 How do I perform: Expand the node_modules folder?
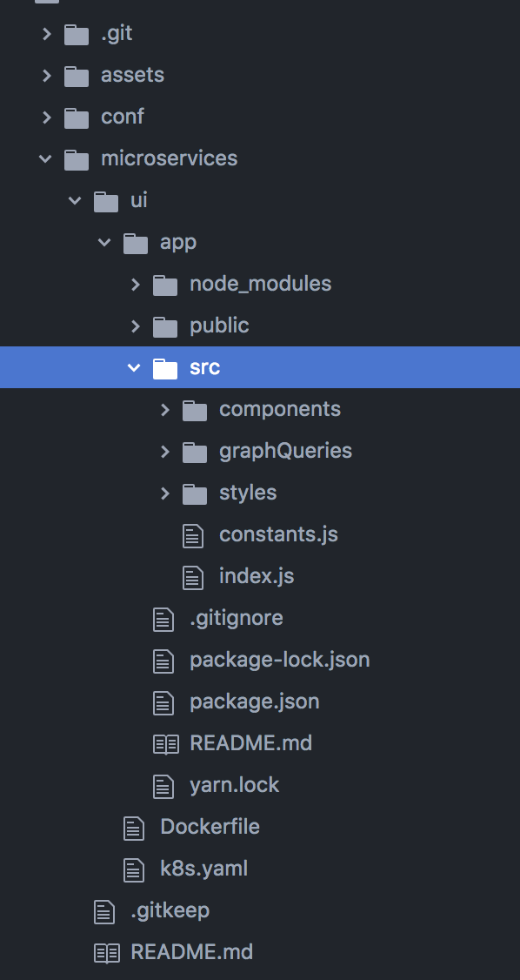click(135, 284)
